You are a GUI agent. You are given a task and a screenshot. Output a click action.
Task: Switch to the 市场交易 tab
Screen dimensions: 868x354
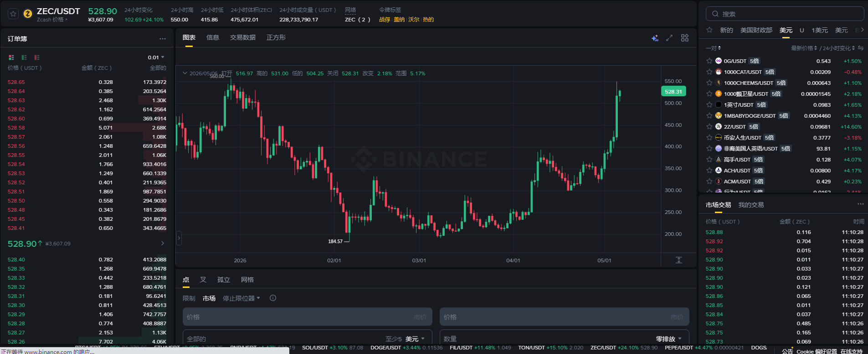click(x=719, y=205)
